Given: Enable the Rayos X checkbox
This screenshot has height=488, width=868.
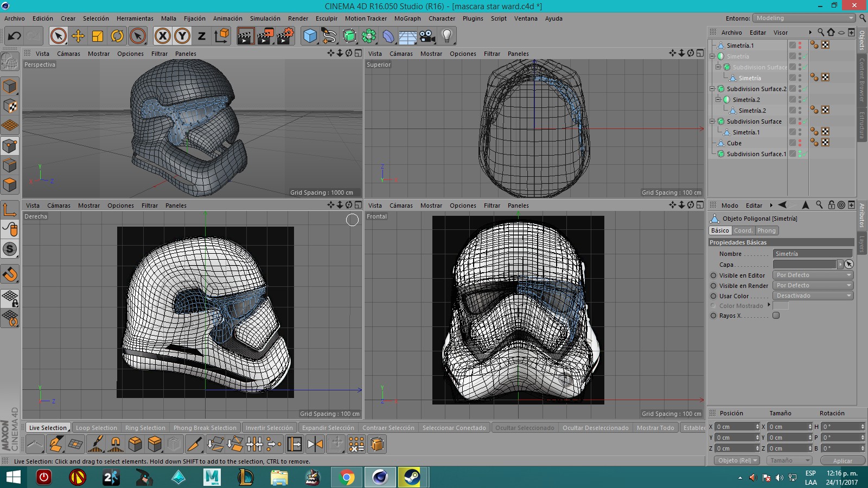Looking at the screenshot, I should click(776, 316).
